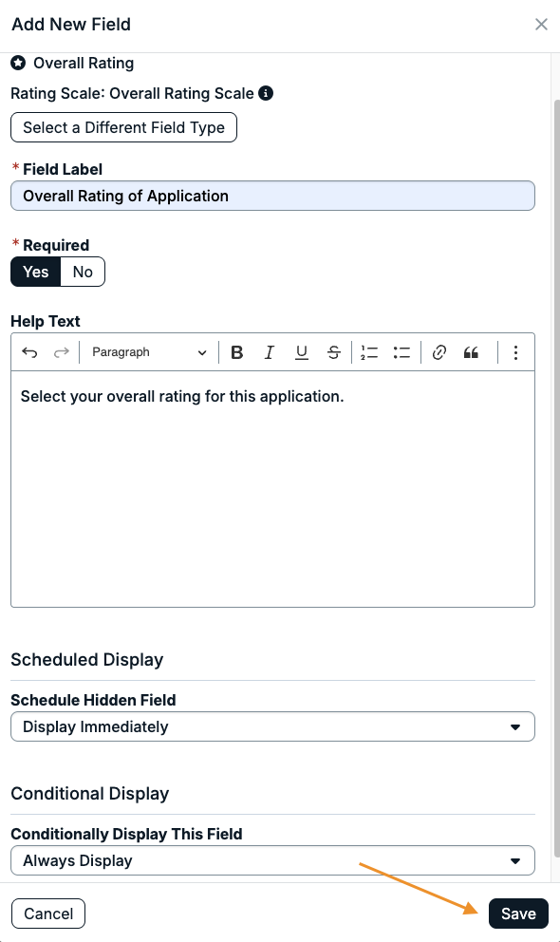Set Required to Yes
Screen dimensions: 560x942
(36, 272)
